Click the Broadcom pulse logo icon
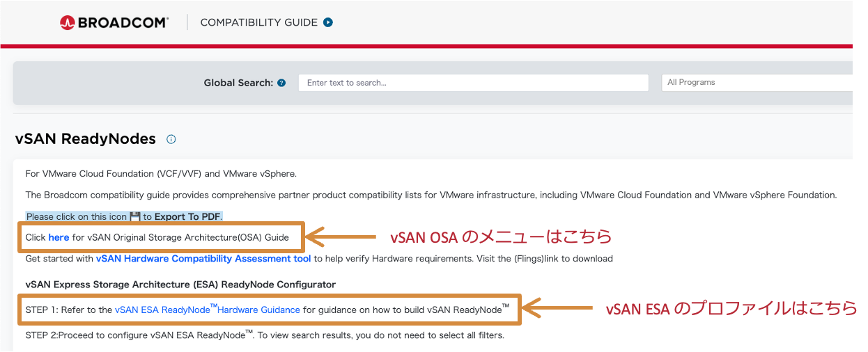The height and width of the screenshot is (352, 868). pos(67,22)
